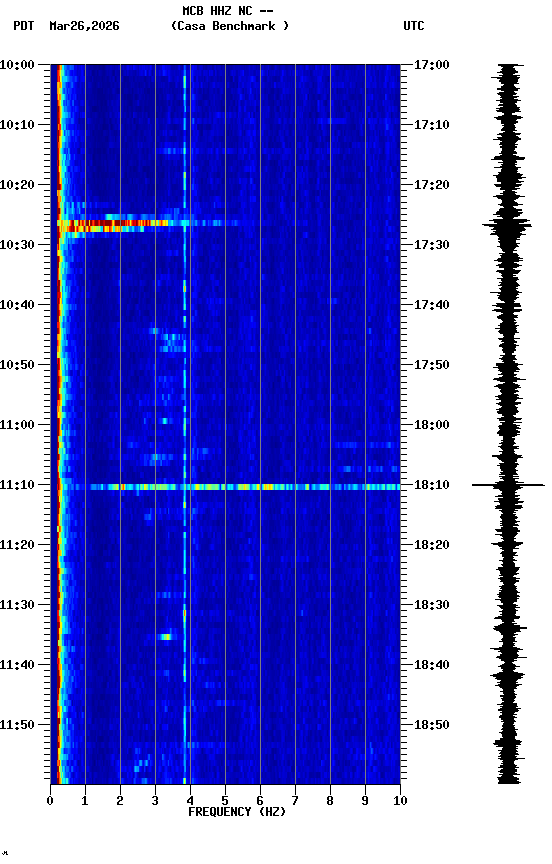The image size is (552, 864).
Task: Click the 11:10 PDT time label
Action: pos(17,485)
